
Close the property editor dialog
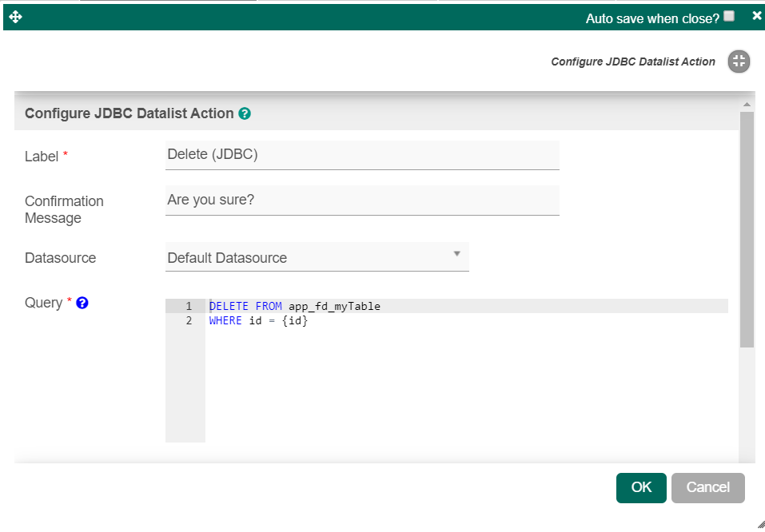pos(757,16)
